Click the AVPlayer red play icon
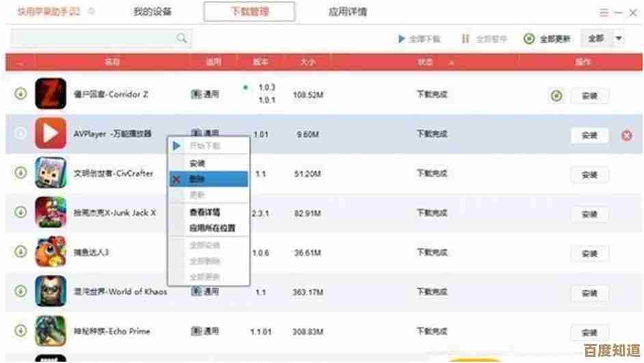The width and height of the screenshot is (644, 363). [51, 133]
